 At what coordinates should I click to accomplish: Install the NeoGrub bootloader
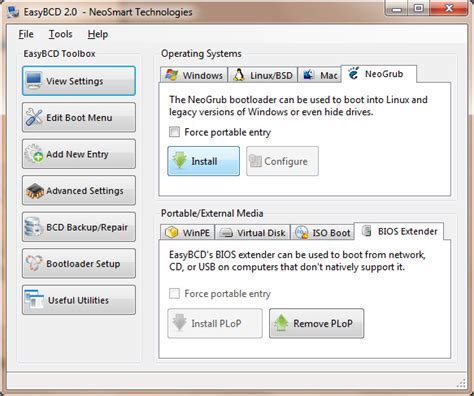(203, 161)
